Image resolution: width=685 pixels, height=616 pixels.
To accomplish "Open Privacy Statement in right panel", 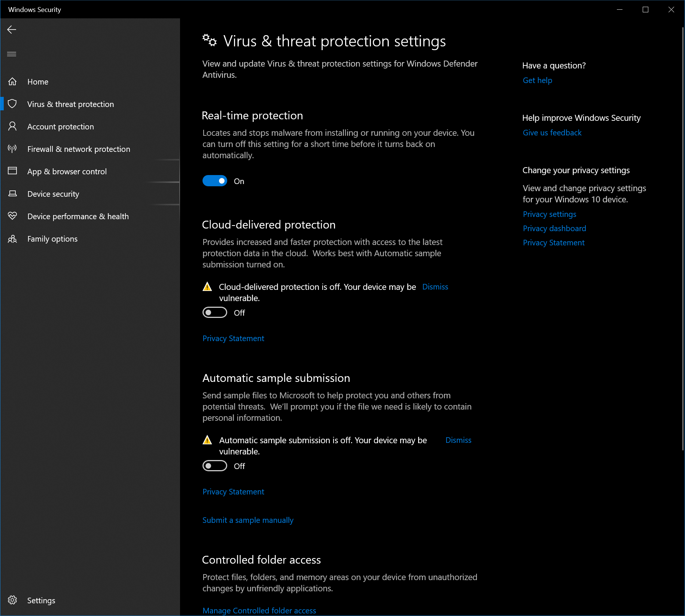I will click(x=554, y=243).
